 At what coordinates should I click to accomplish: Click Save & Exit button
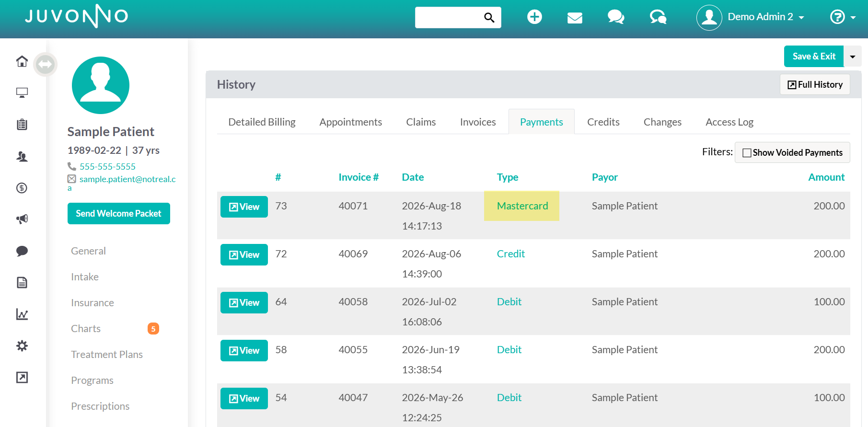point(814,57)
